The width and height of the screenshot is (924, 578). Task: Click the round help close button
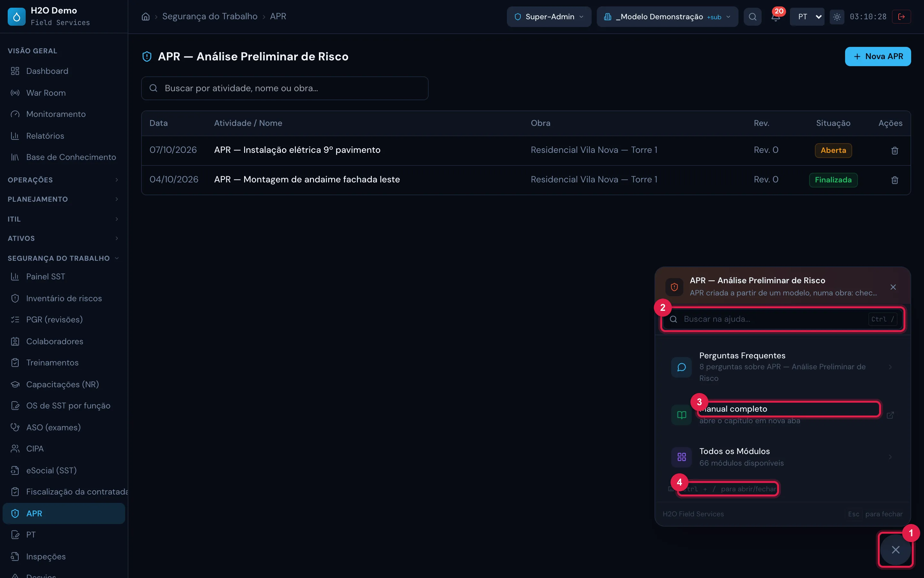pyautogui.click(x=895, y=550)
